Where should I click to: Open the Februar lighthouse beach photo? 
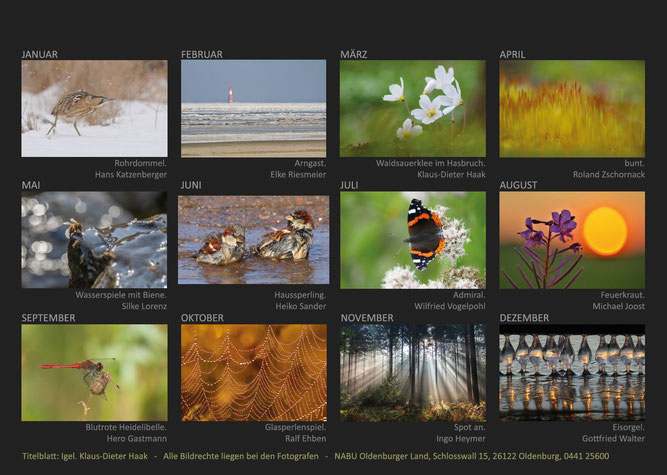click(x=254, y=108)
